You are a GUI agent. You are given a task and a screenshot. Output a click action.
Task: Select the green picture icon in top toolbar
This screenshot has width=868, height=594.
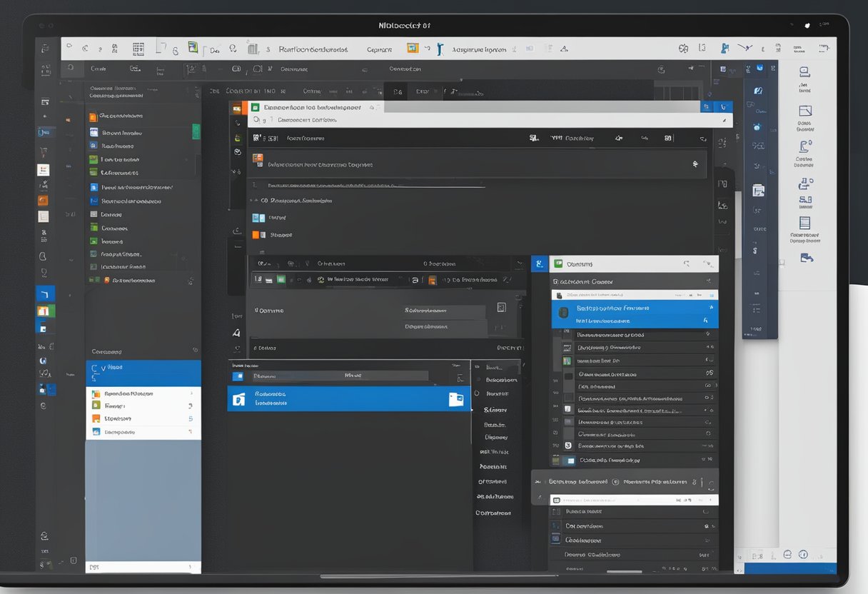click(193, 48)
